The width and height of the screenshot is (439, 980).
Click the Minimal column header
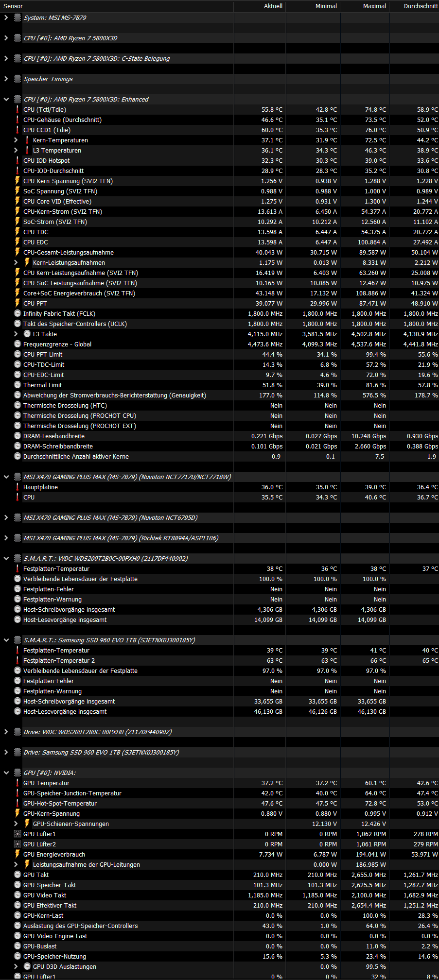pyautogui.click(x=313, y=6)
